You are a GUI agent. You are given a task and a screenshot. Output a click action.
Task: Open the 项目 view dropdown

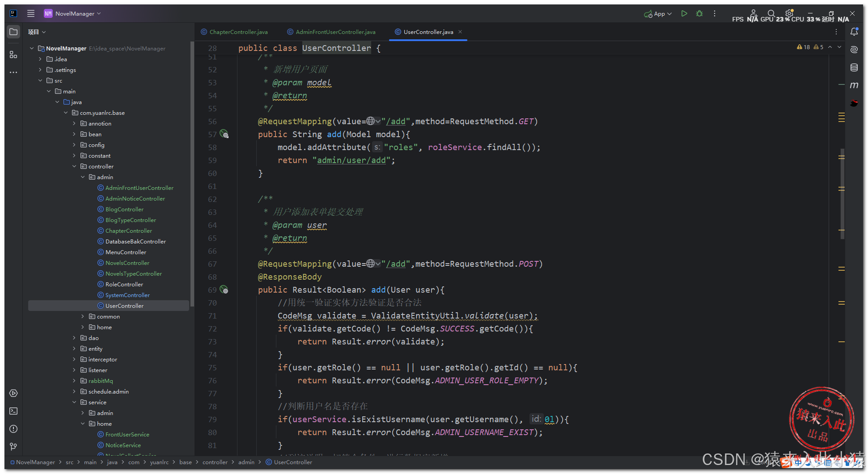pyautogui.click(x=37, y=32)
